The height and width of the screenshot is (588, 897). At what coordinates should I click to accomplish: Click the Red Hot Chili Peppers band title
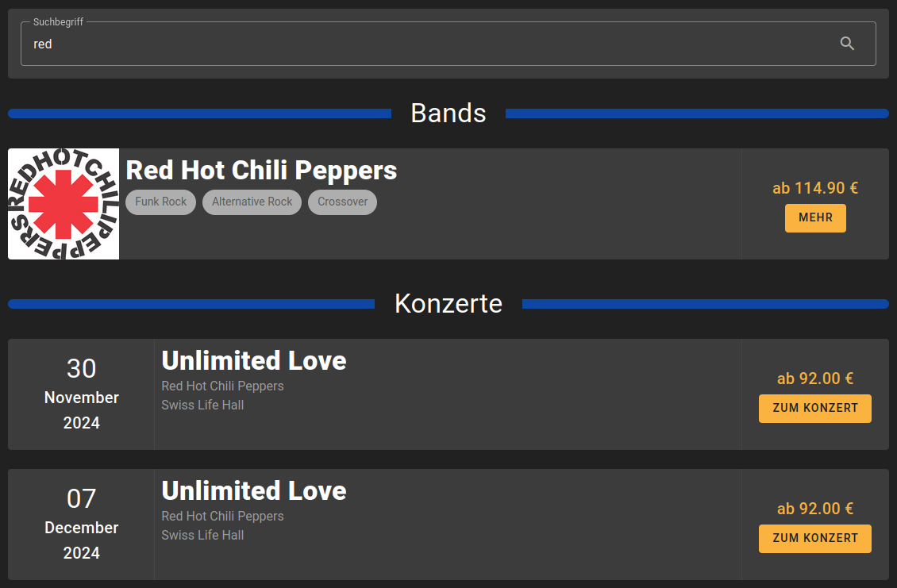261,170
